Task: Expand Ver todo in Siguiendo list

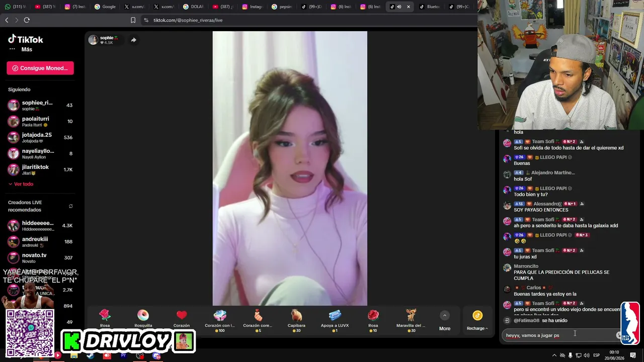Action: (21, 184)
